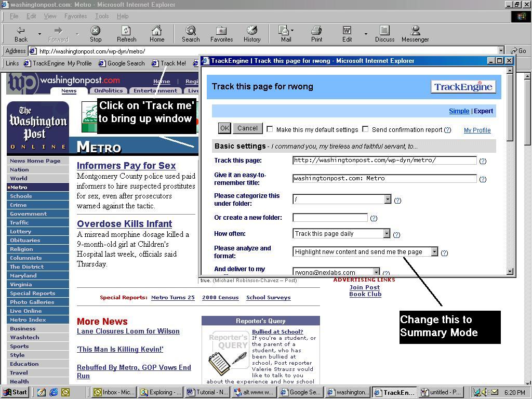Open the Help menu

tap(123, 16)
